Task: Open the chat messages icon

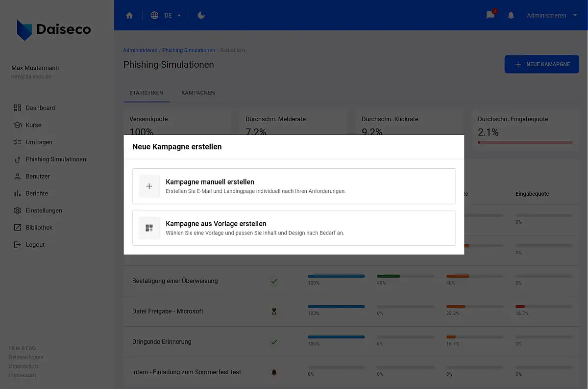Action: [x=490, y=15]
